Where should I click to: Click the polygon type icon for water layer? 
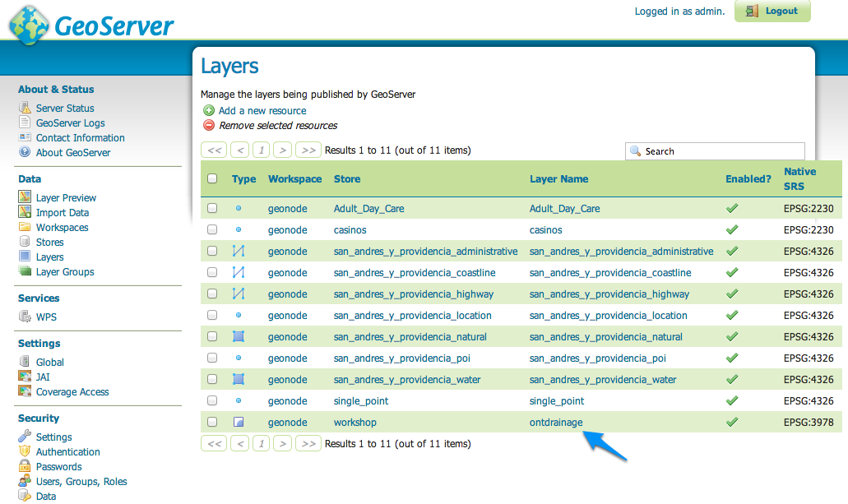point(239,379)
